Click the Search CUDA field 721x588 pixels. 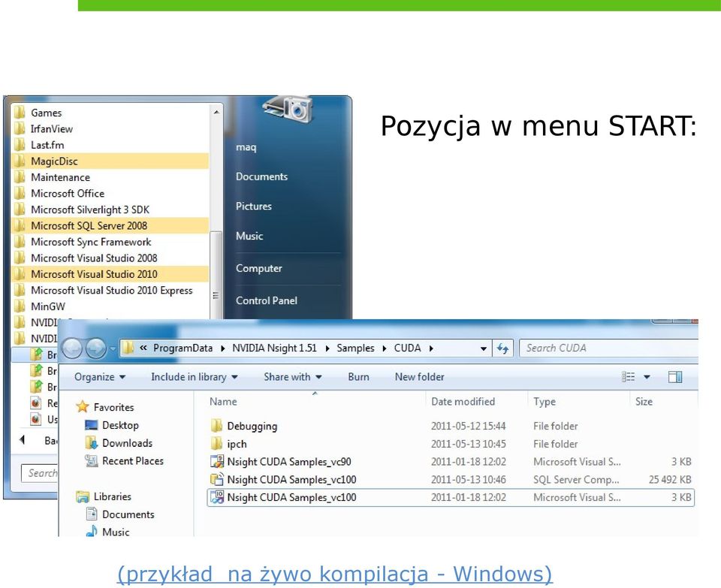pos(609,348)
